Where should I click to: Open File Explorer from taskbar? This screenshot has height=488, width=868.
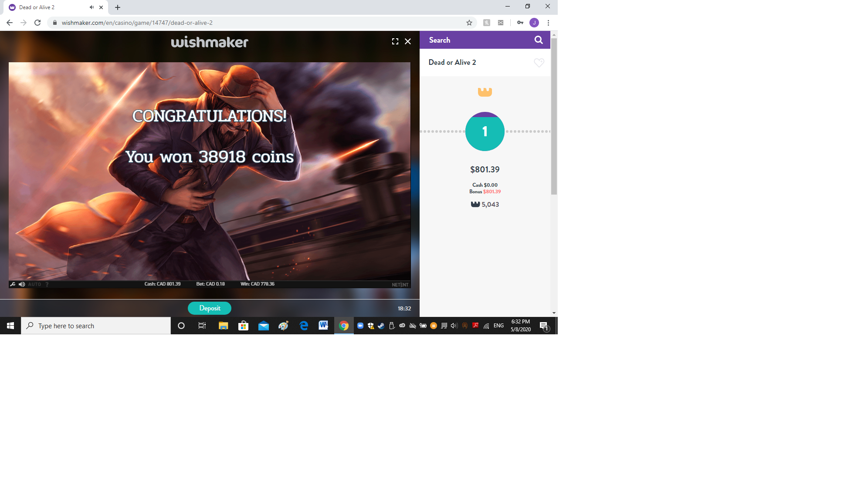223,326
